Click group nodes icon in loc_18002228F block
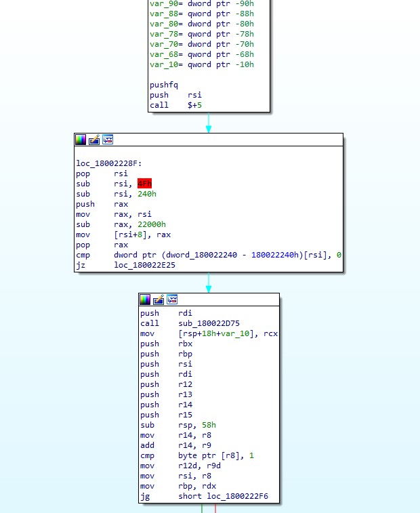This screenshot has width=420, height=513. [x=108, y=140]
